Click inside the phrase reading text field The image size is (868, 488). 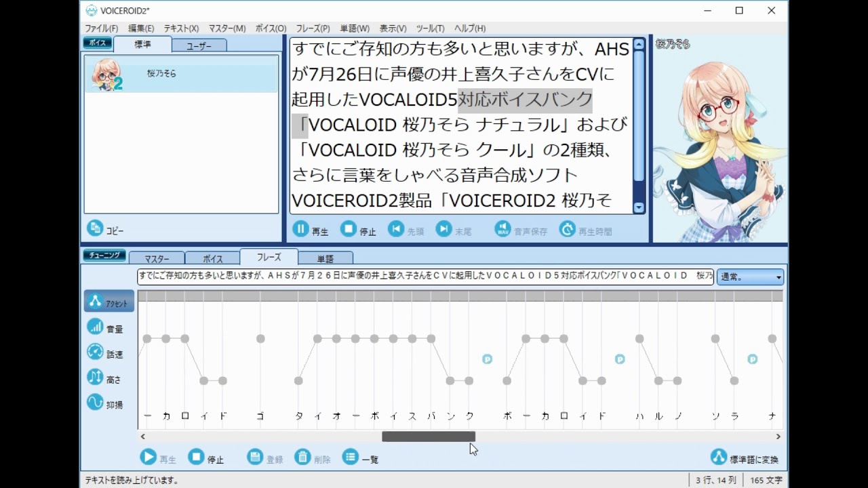[x=425, y=277]
